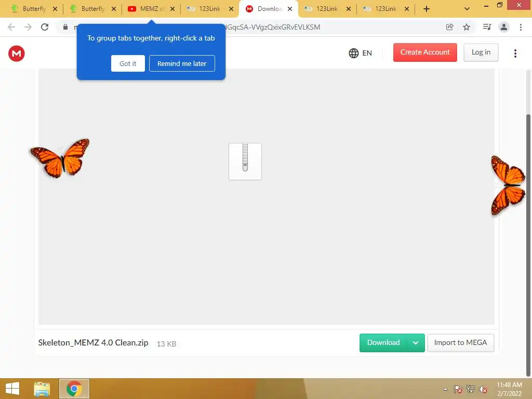Image resolution: width=532 pixels, height=399 pixels.
Task: Click the browser forward arrow
Action: click(x=28, y=27)
